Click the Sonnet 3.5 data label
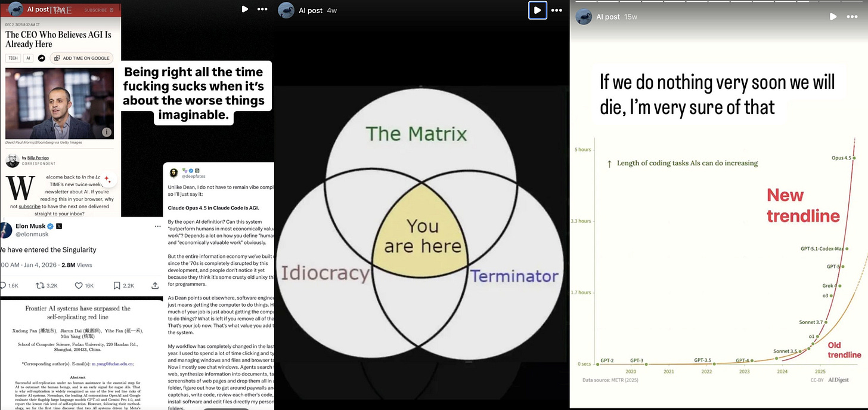The image size is (868, 410). (785, 351)
